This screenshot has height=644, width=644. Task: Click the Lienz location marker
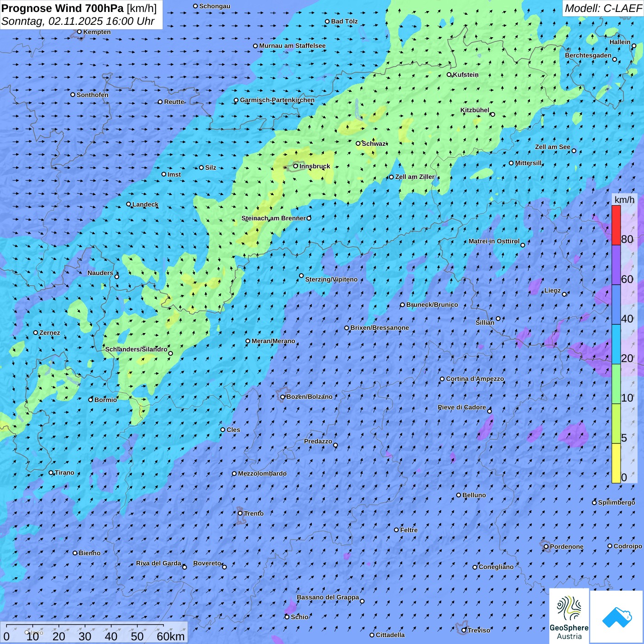564,294
